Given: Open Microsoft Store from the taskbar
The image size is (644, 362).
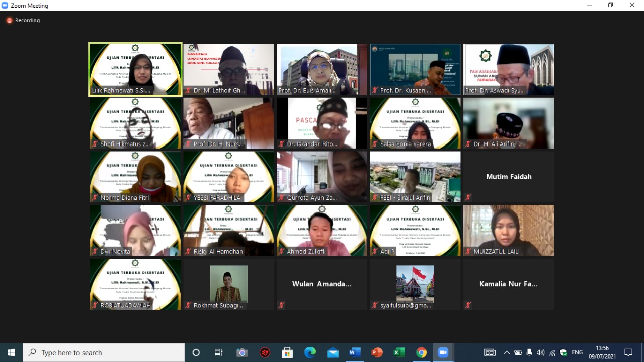Looking at the screenshot, I should coord(287,352).
